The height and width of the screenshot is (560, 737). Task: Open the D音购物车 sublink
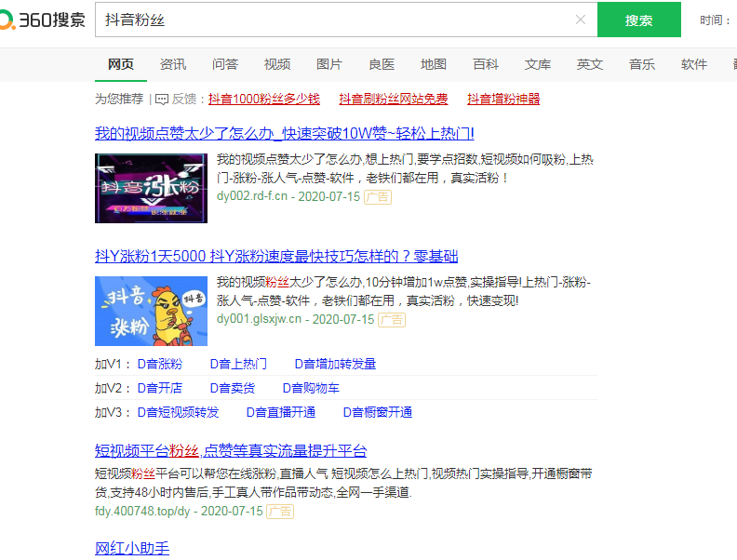pos(311,388)
